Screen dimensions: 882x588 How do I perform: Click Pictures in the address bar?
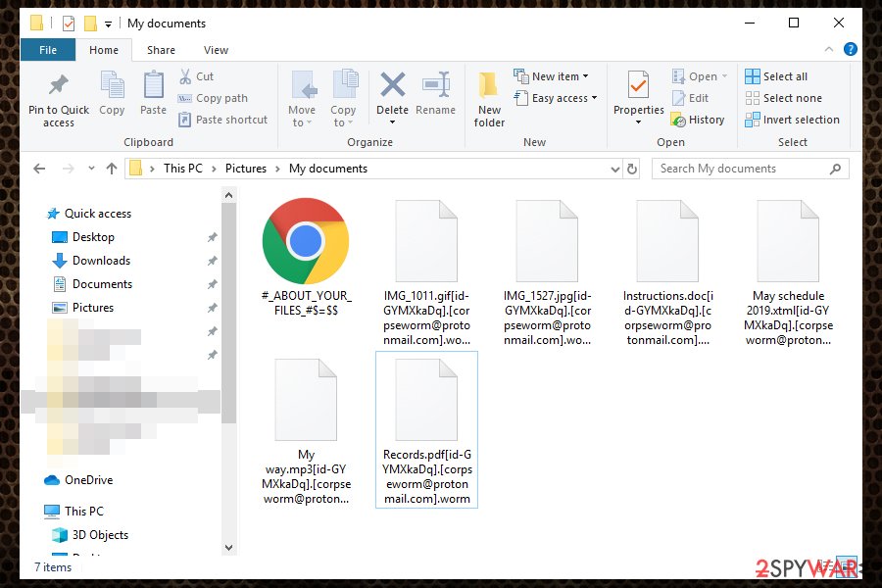click(246, 169)
